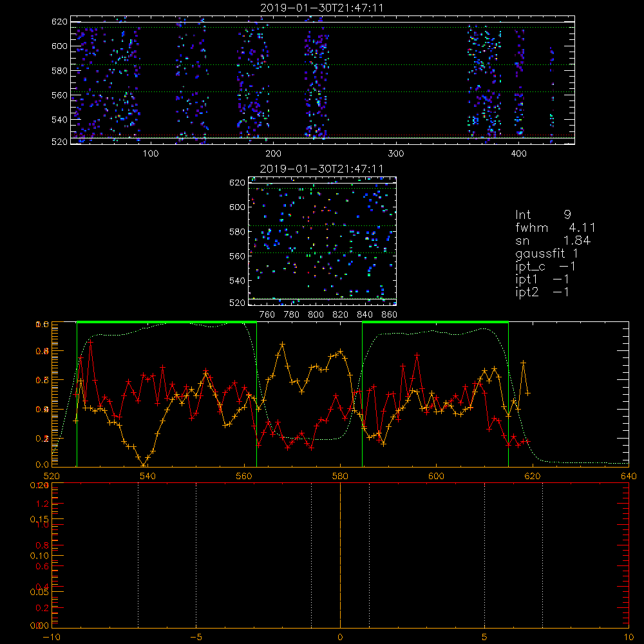Click x-axis label 840 of small image
Viewport: 644px width, 644px height.
click(365, 315)
